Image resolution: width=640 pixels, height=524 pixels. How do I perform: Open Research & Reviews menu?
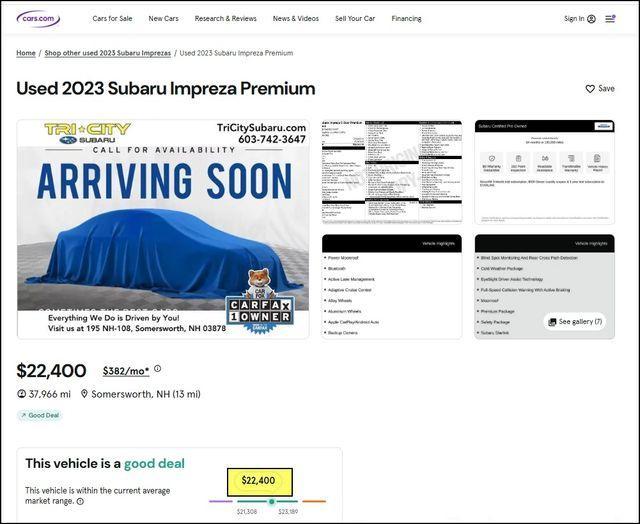pos(225,18)
